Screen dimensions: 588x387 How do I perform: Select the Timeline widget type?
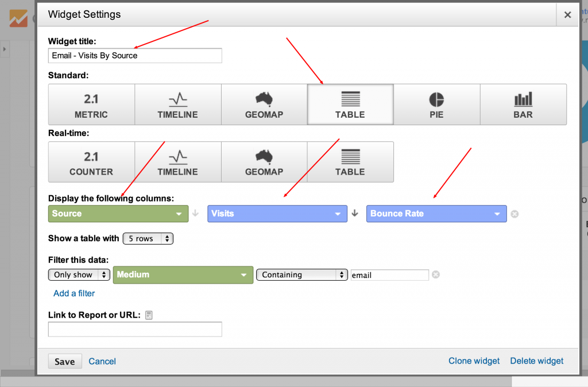click(177, 104)
